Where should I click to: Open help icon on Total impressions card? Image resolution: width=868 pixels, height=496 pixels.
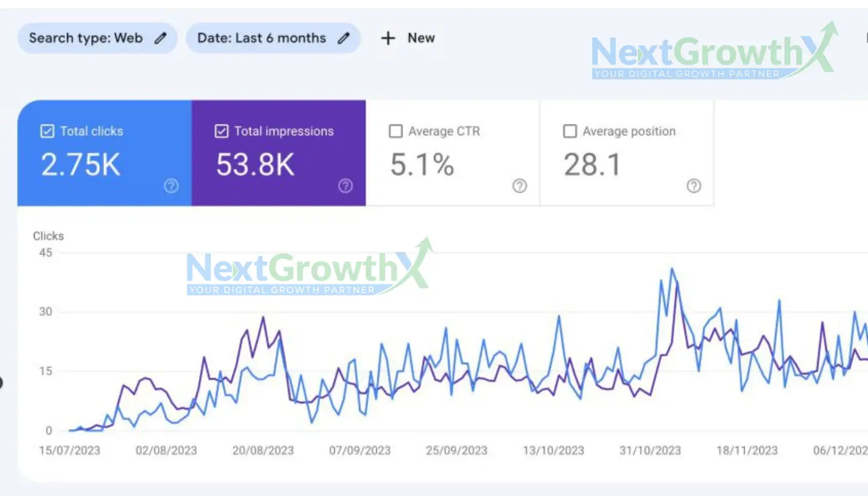point(345,186)
